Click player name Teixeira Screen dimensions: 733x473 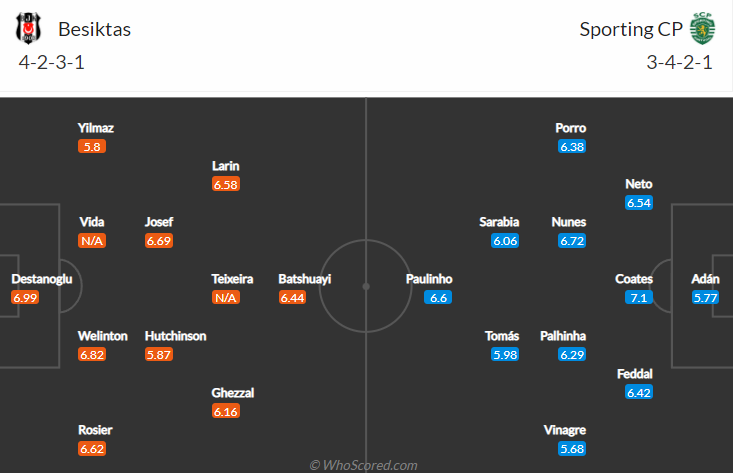(232, 279)
